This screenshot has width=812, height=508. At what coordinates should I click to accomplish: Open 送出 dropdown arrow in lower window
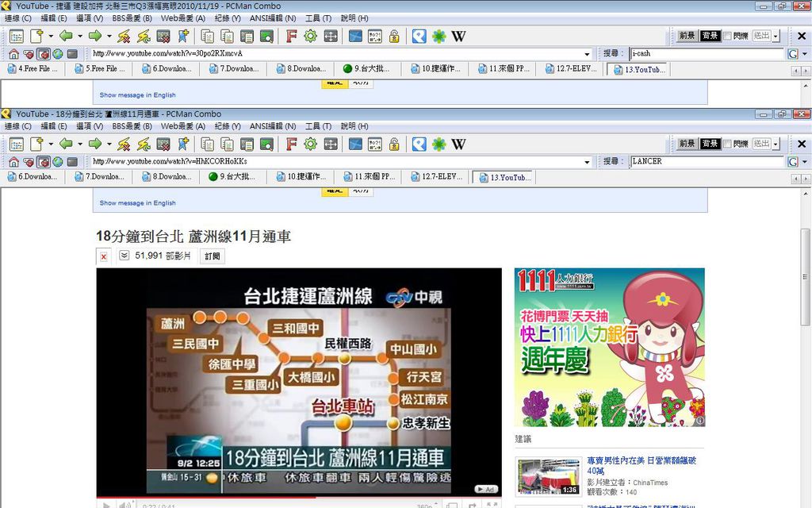(776, 144)
